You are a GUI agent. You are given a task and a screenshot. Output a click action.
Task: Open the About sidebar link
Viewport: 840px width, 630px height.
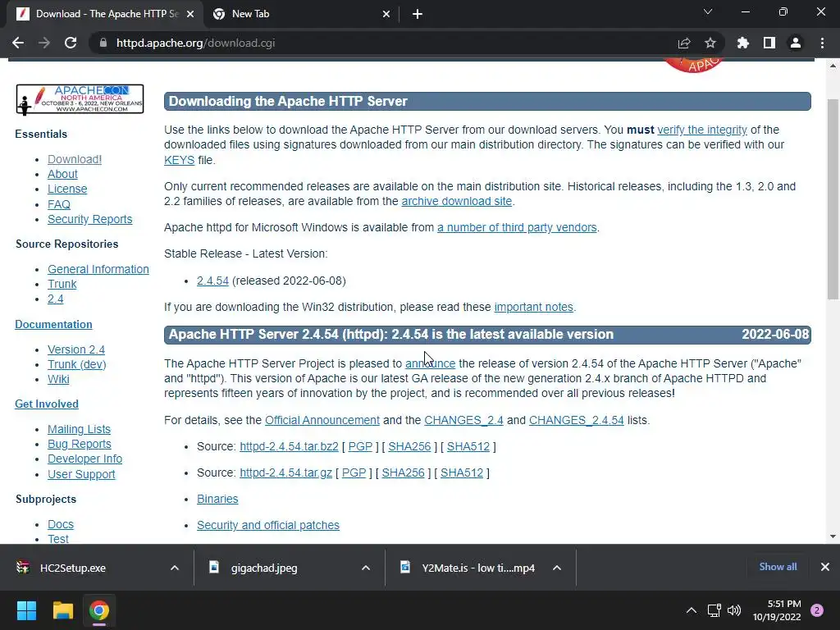tap(62, 174)
